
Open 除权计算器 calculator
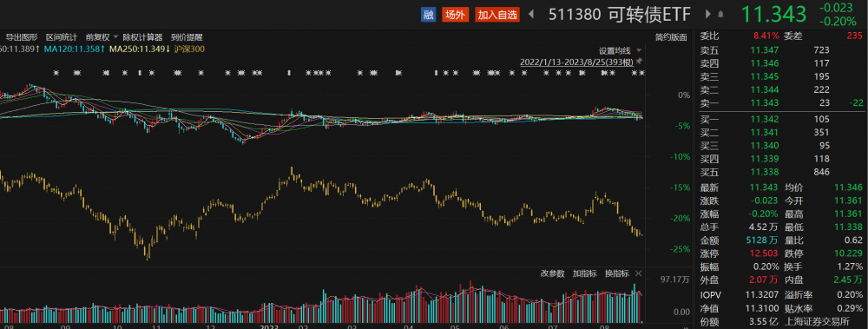[143, 37]
